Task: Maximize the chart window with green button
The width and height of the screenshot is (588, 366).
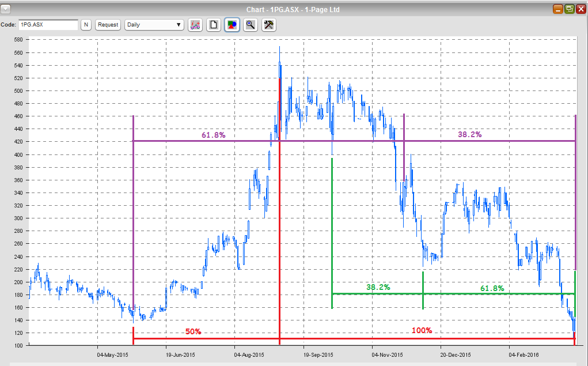Action: coord(569,9)
